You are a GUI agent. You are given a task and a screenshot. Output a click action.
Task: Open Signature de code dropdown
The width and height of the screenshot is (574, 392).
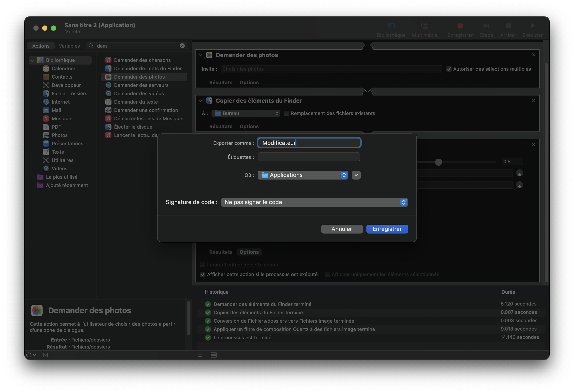pyautogui.click(x=314, y=202)
